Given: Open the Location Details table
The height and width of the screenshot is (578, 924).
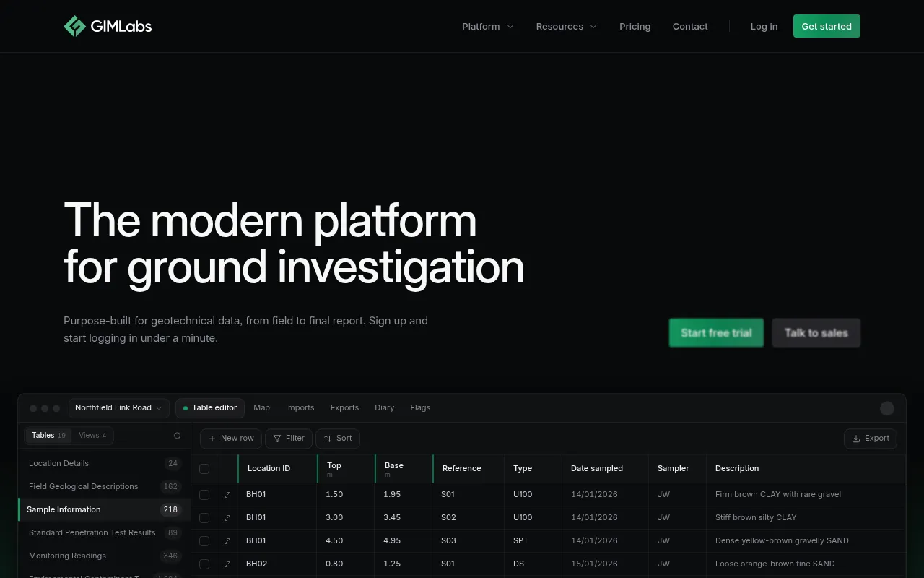Looking at the screenshot, I should click(x=104, y=464).
